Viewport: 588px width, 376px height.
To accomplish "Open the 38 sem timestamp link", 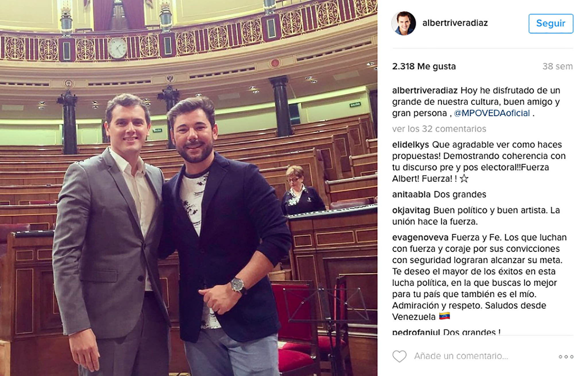I will (558, 66).
